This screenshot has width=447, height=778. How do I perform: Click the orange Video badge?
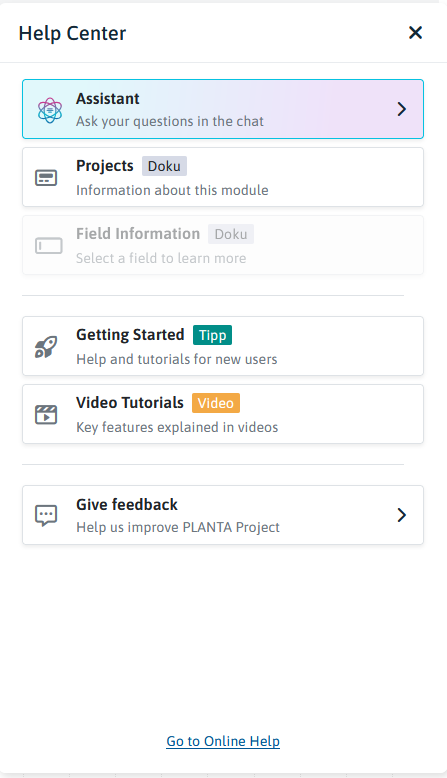(216, 403)
